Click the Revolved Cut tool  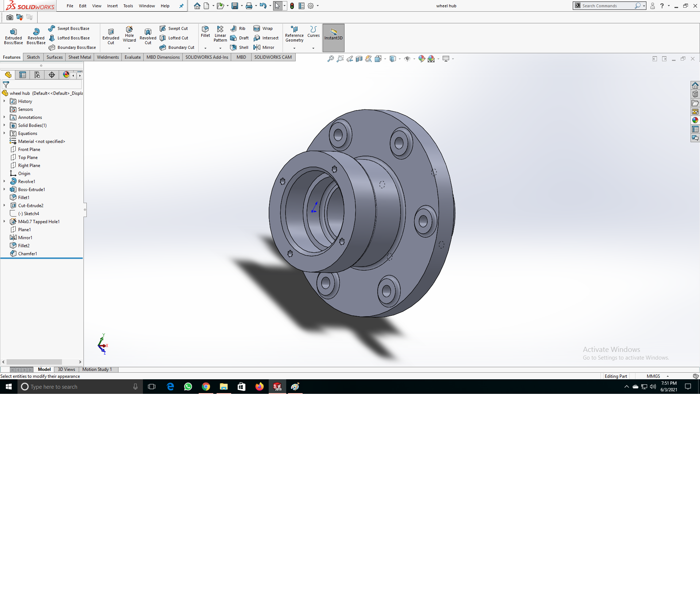148,36
